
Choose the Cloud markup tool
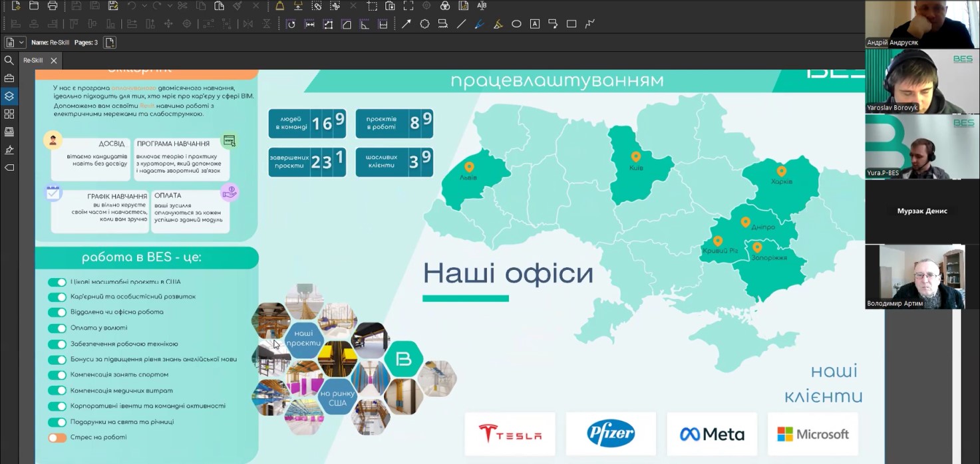coord(424,24)
